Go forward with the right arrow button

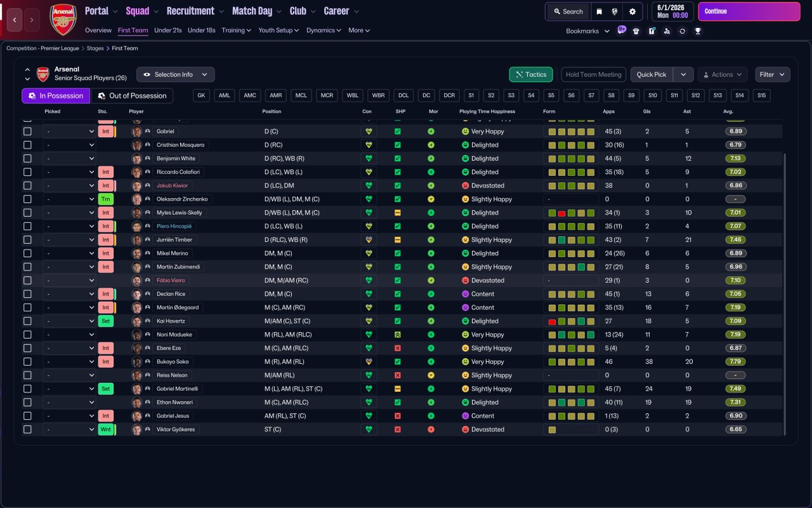(x=32, y=20)
